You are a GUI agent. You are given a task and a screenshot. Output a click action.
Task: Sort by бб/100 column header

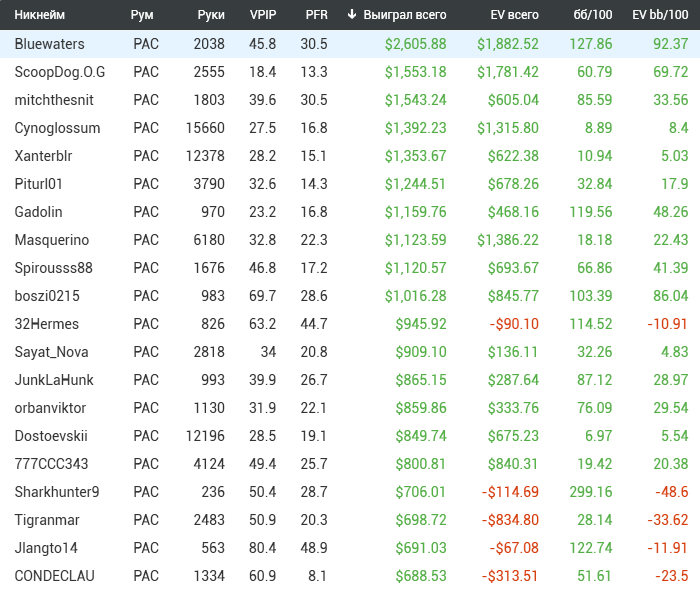593,15
